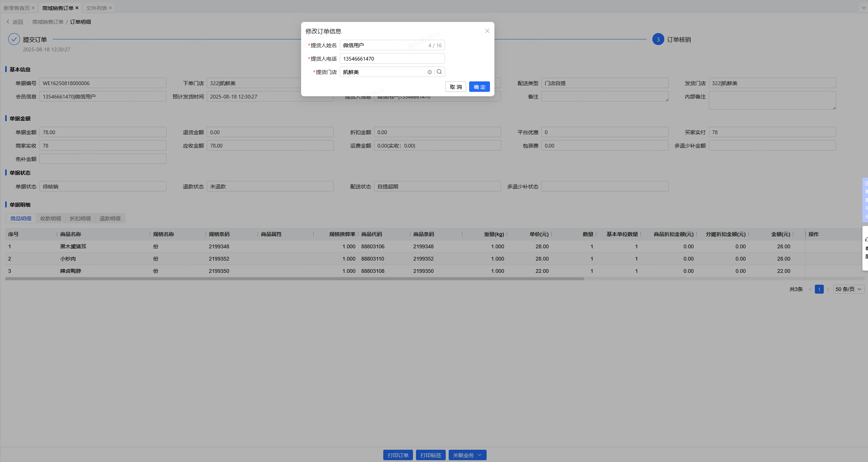This screenshot has width=868, height=462.
Task: Click the 单据编号 field WE16250818000006
Action: pos(103,83)
